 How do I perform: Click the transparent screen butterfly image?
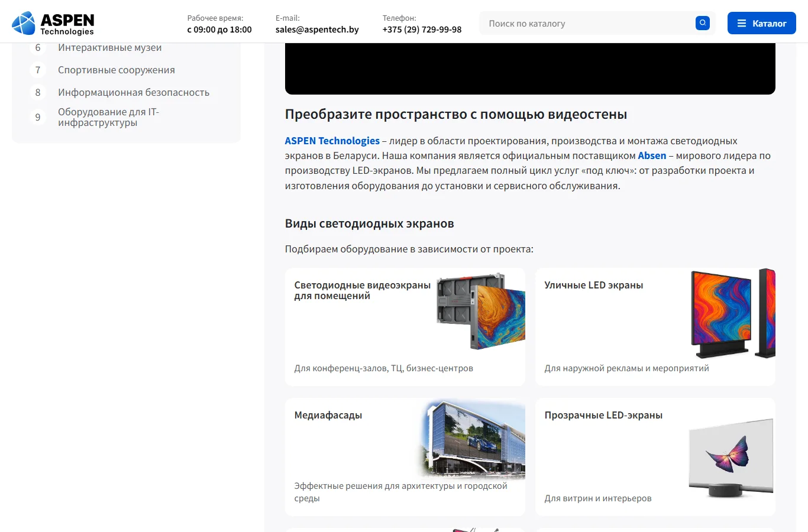coord(731,458)
